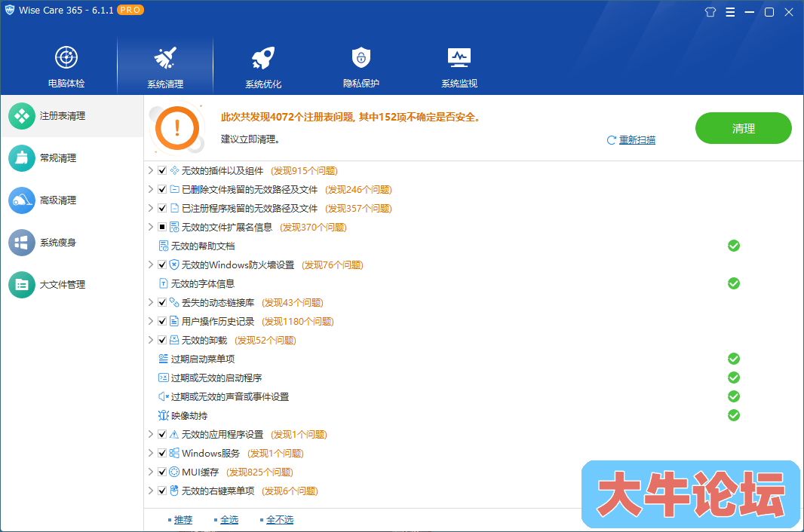Open the 系统瘦身 sidebar entry text
804x532 pixels.
click(58, 243)
